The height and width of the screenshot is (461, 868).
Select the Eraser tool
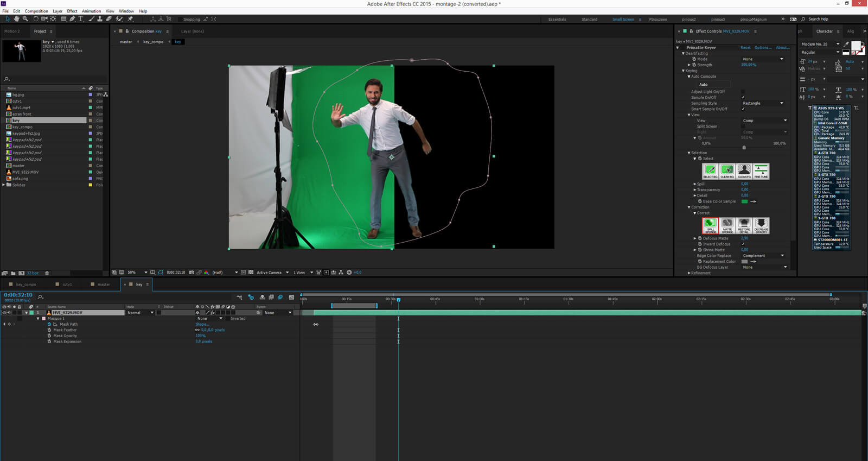pyautogui.click(x=108, y=19)
